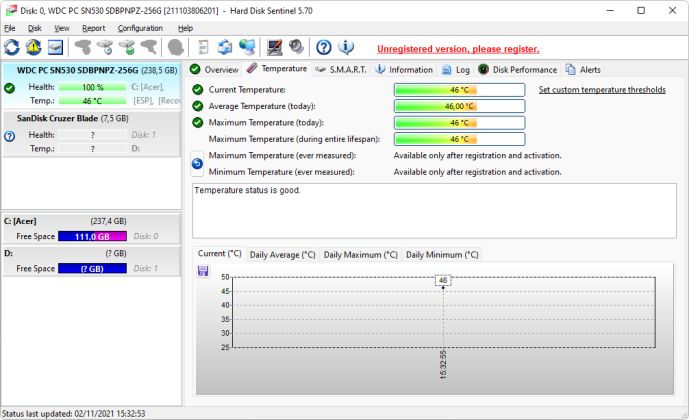The width and height of the screenshot is (689, 420).
Task: Click the speaker sound toolbar icon
Action: click(297, 47)
